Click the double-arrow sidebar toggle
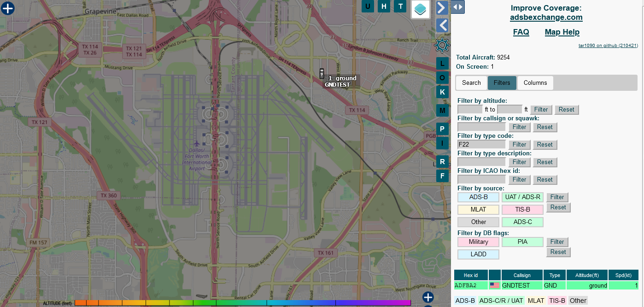The height and width of the screenshot is (307, 644). [457, 7]
